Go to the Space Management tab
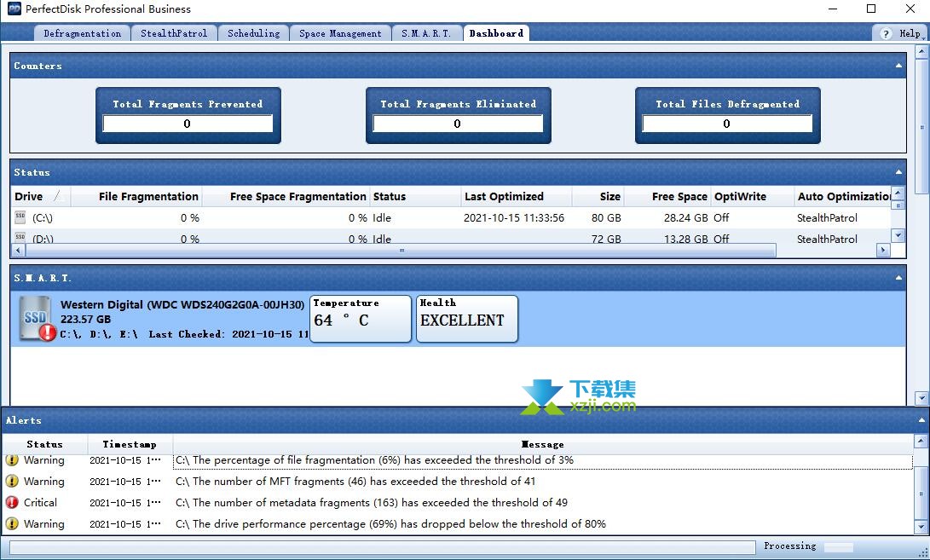Viewport: 930px width, 560px height. pos(340,33)
